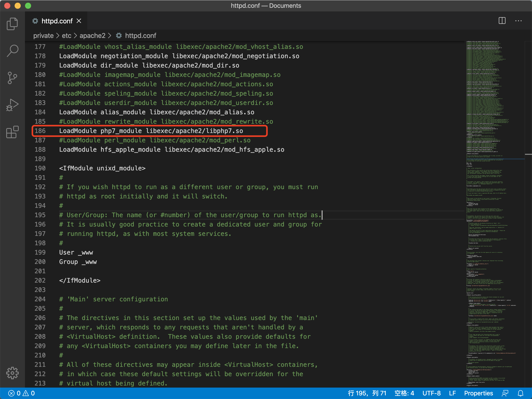The width and height of the screenshot is (532, 399).
Task: Click the Group _www line
Action: [78, 262]
